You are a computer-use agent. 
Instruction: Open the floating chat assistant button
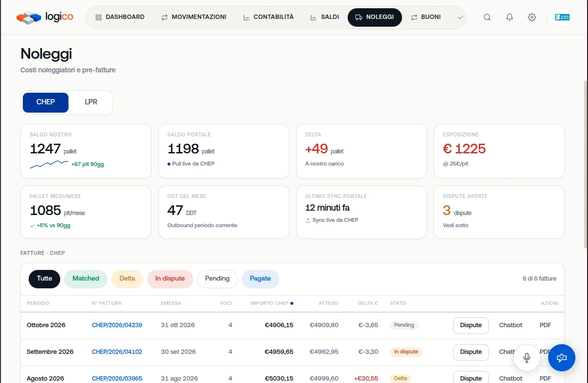(x=562, y=358)
